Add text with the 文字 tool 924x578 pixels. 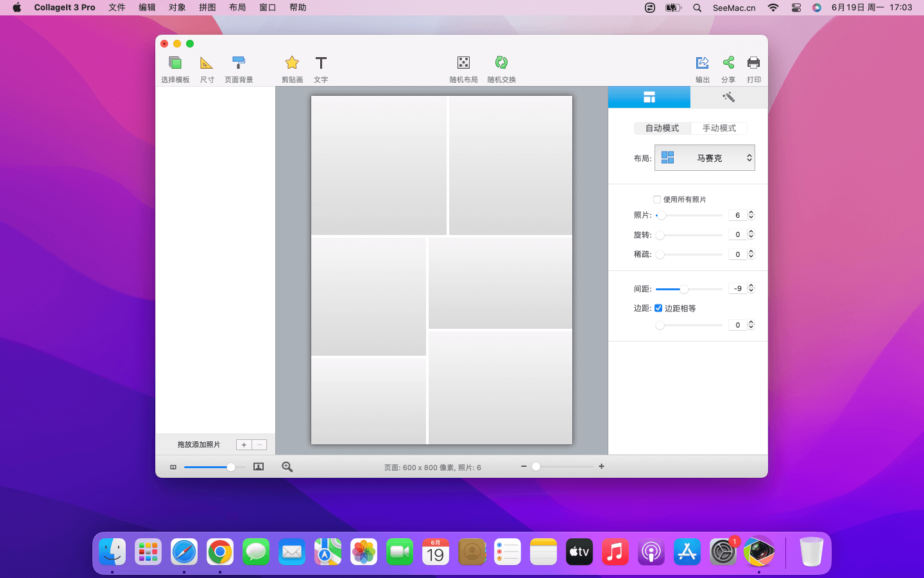coord(321,63)
